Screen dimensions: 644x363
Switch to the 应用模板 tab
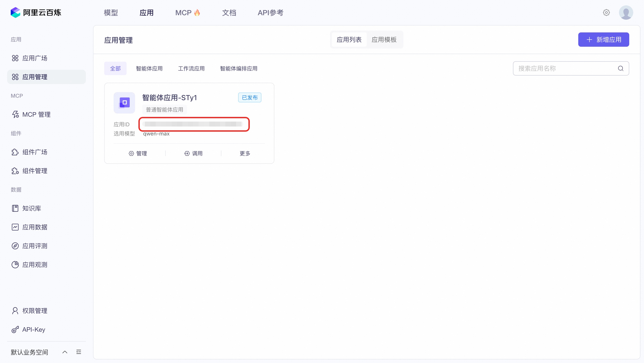(x=384, y=40)
